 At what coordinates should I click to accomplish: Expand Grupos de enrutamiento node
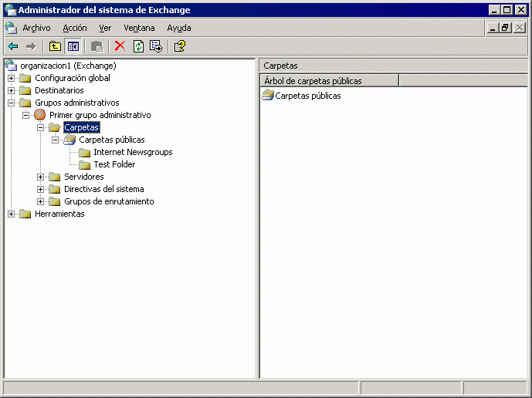(40, 202)
